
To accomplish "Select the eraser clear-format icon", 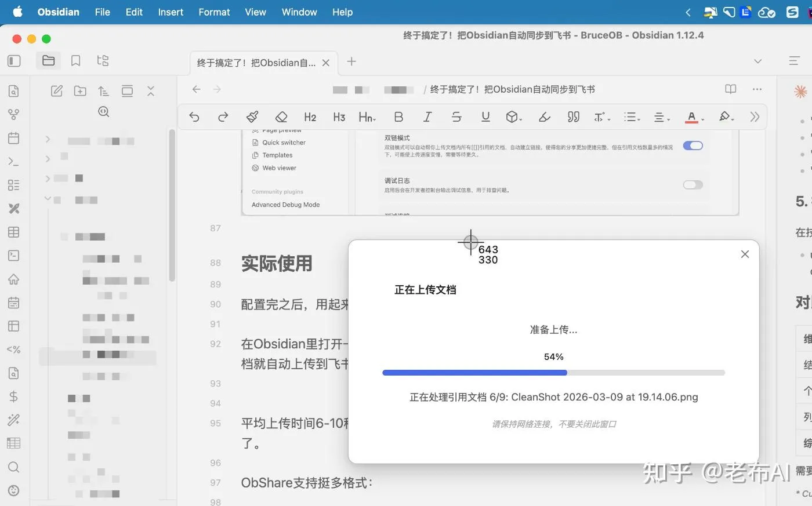I will [281, 117].
